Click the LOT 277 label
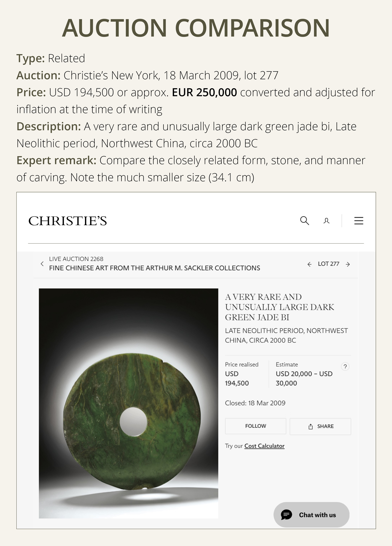The height and width of the screenshot is (546, 392). pyautogui.click(x=329, y=264)
